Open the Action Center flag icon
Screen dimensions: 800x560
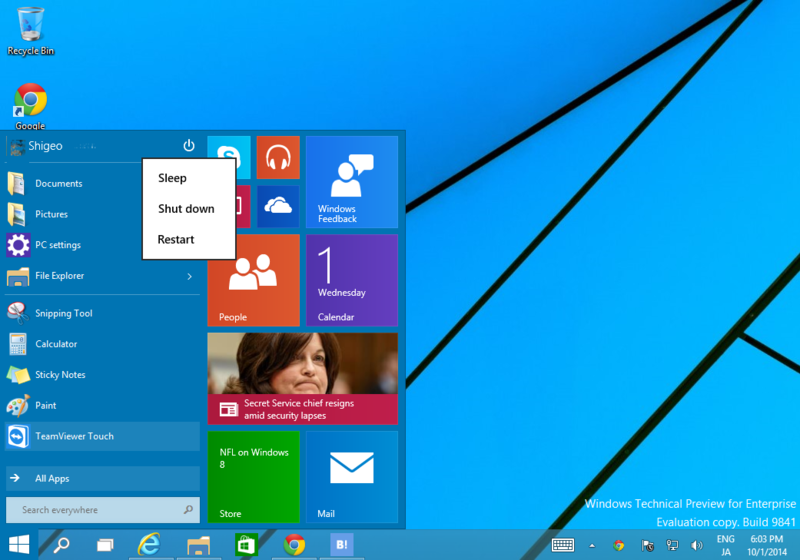[x=647, y=546]
